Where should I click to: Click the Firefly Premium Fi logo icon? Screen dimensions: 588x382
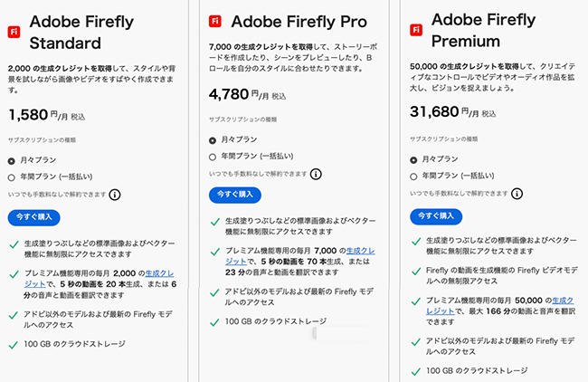(x=416, y=30)
